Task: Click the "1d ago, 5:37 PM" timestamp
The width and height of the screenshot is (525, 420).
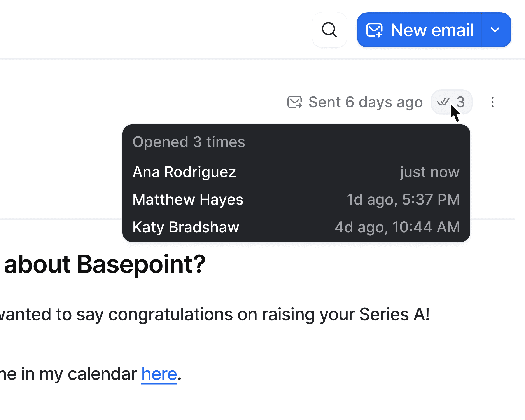Action: pos(403,199)
